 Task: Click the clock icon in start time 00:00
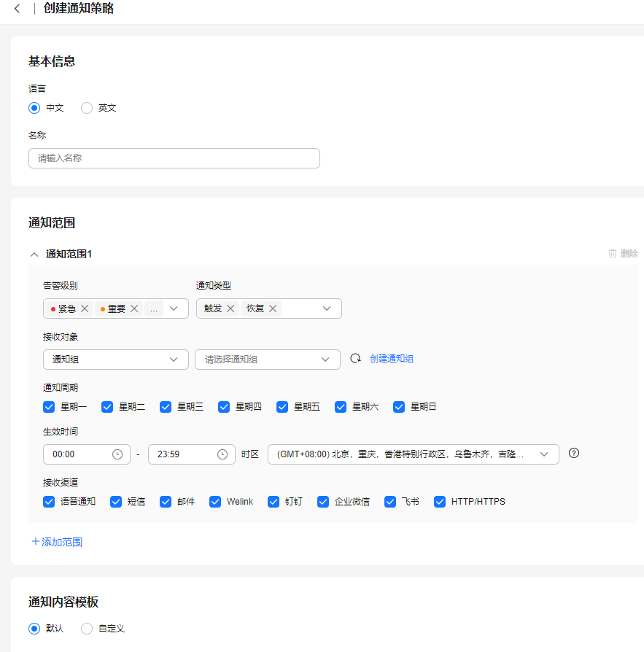click(117, 454)
